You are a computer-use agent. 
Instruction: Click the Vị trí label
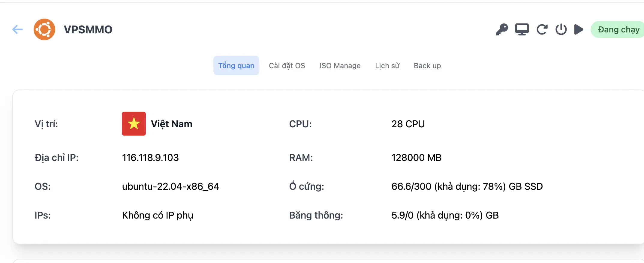(46, 124)
